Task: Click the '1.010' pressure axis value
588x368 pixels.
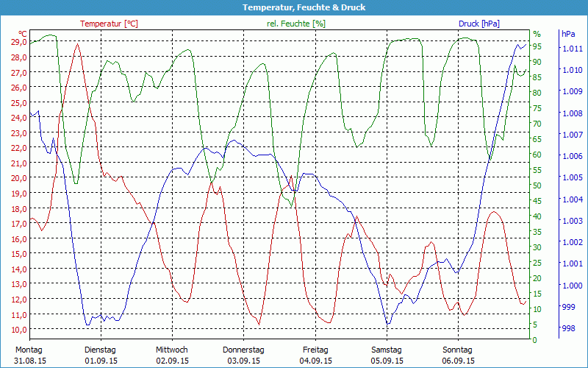Action: [x=573, y=70]
